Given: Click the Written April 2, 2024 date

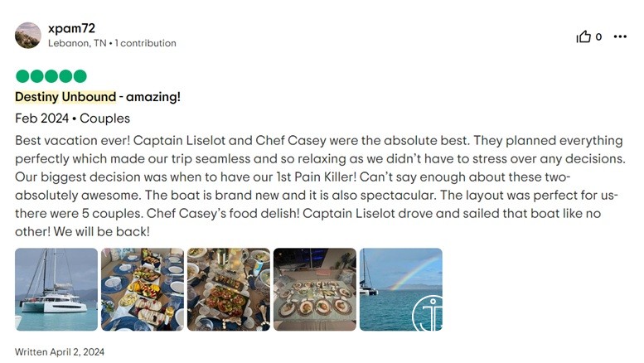Looking at the screenshot, I should pos(60,351).
